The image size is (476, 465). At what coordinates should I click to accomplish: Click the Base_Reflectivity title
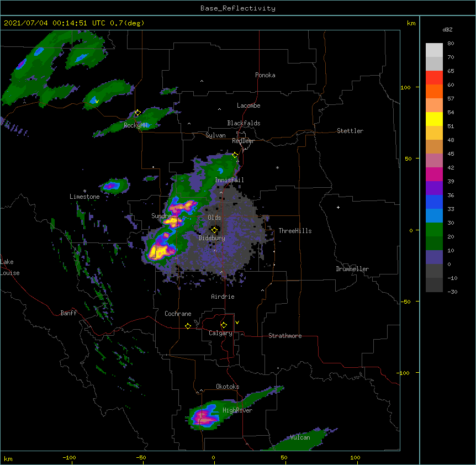pyautogui.click(x=238, y=8)
